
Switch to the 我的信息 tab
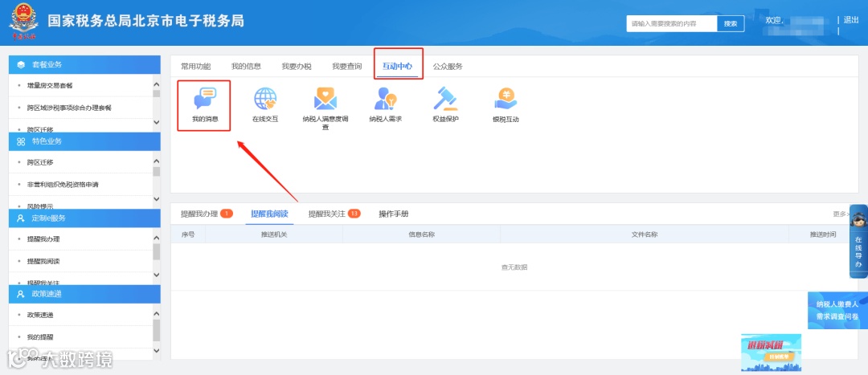tap(247, 67)
